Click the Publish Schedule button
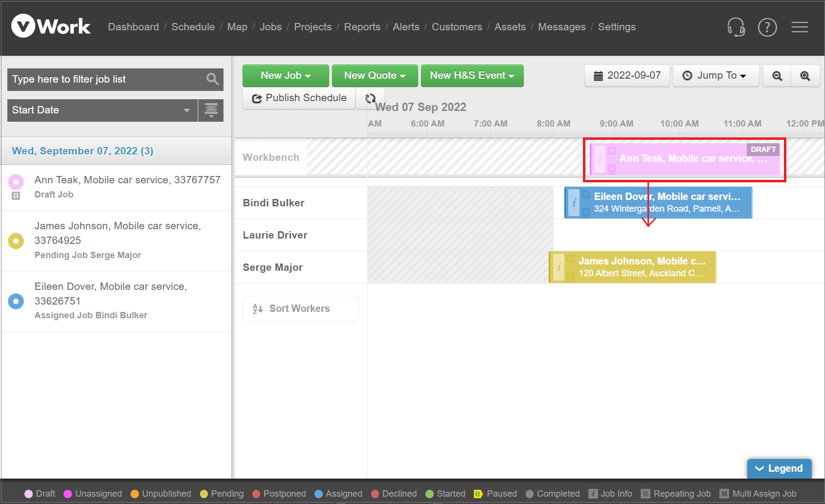Viewport: 825px width, 504px height. (298, 98)
